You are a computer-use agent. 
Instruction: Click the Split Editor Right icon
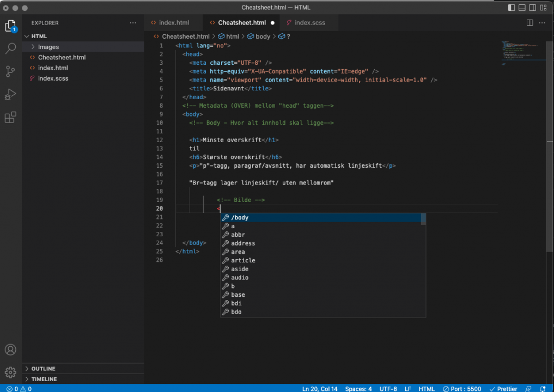tap(529, 23)
